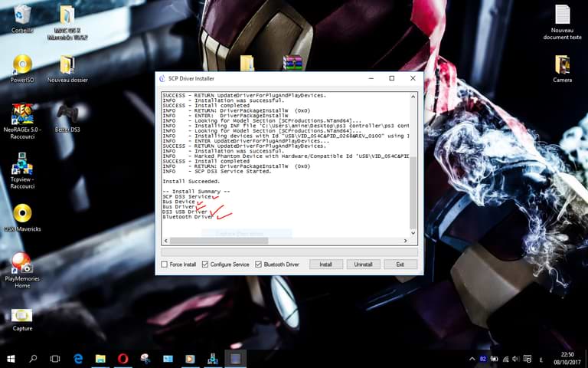
Task: Click the 'SCP DS3 Service' summary line
Action: point(187,196)
